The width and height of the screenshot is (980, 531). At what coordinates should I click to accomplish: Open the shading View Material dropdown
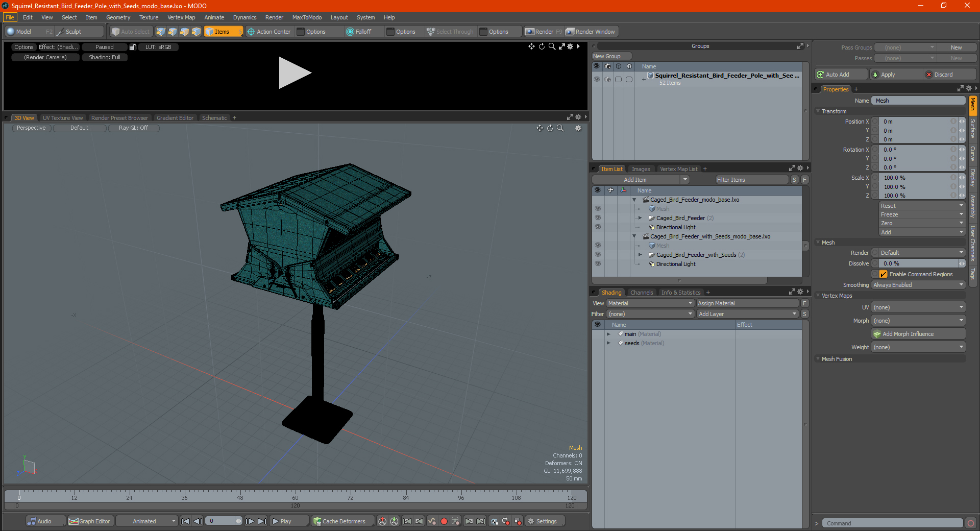coord(650,303)
